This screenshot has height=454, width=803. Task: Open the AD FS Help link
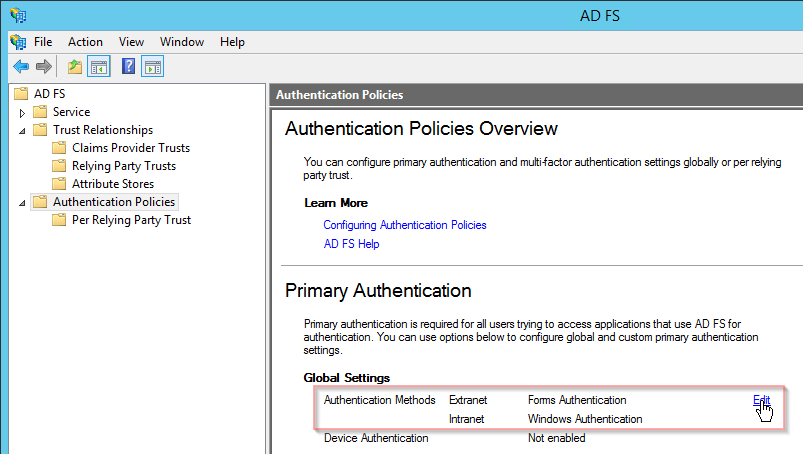click(351, 244)
